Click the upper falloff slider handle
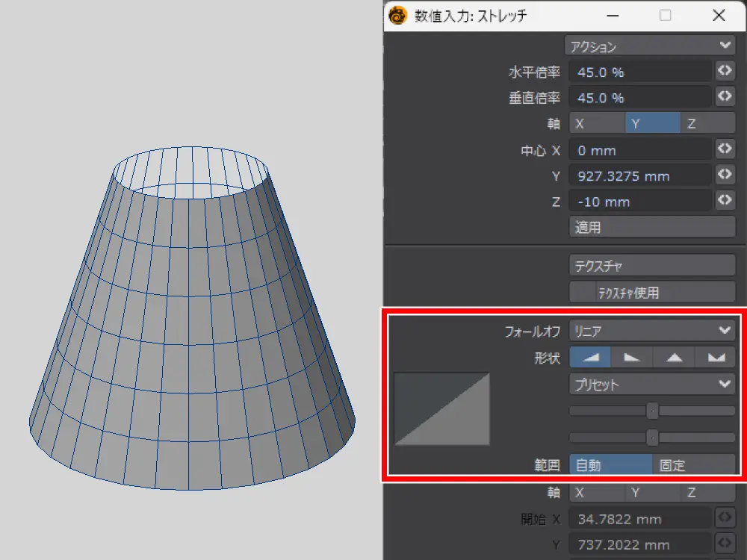Image resolution: width=747 pixels, height=560 pixels. coord(652,411)
